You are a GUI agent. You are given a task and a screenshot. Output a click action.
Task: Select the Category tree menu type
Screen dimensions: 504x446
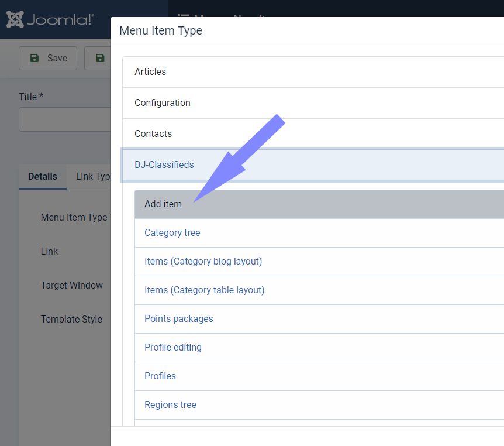coord(319,233)
